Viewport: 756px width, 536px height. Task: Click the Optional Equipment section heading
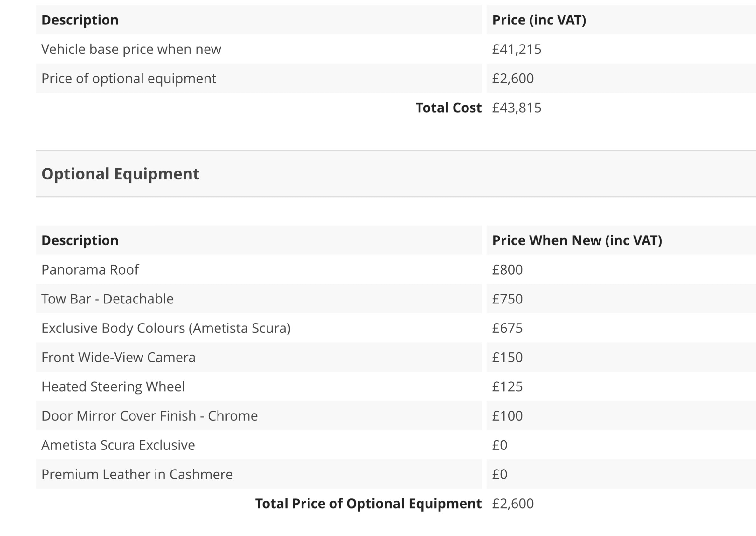click(x=121, y=174)
